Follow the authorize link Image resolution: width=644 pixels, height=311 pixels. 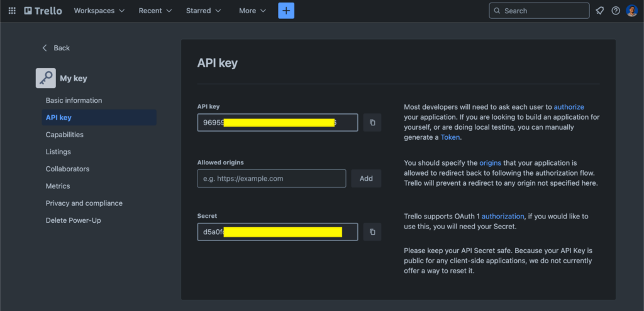(x=569, y=107)
